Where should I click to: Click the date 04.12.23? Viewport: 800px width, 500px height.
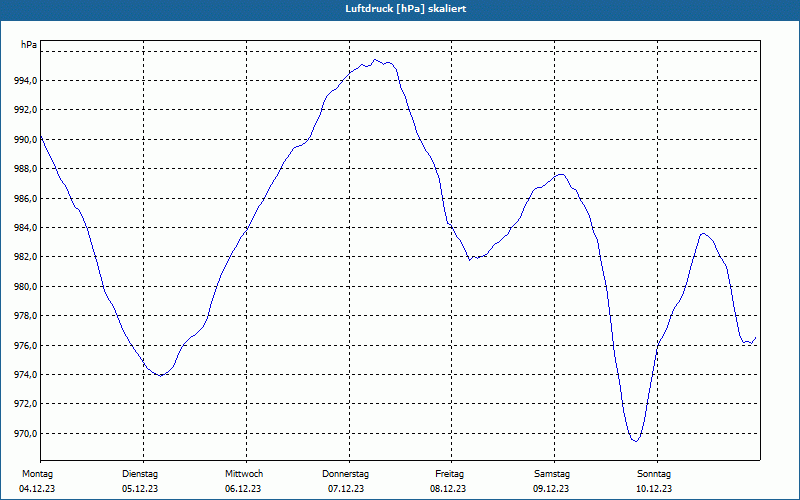click(x=37, y=489)
